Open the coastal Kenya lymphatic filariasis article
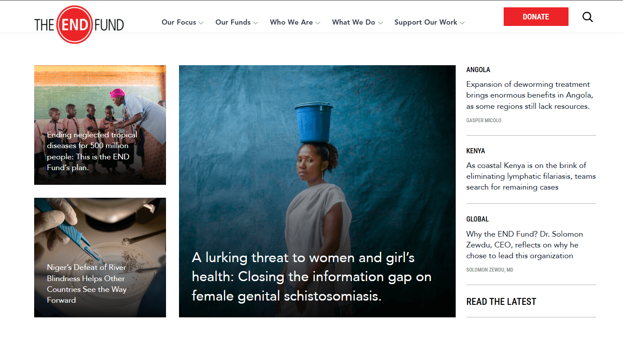This screenshot has width=623, height=364. coord(531,176)
